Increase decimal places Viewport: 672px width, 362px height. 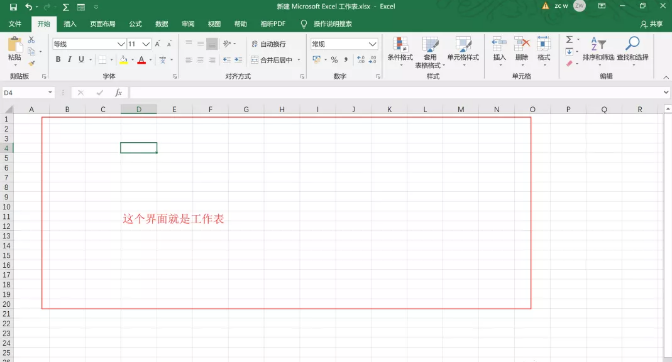click(x=361, y=60)
